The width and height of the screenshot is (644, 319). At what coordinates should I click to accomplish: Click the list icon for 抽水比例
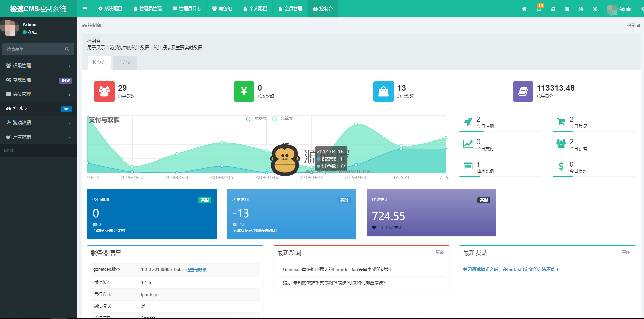pyautogui.click(x=468, y=166)
